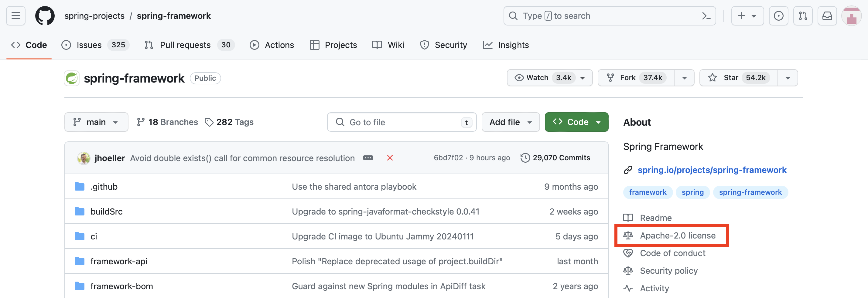Go to GitHub home via Octocat logo
Viewport: 868px width, 298px height.
pyautogui.click(x=45, y=16)
